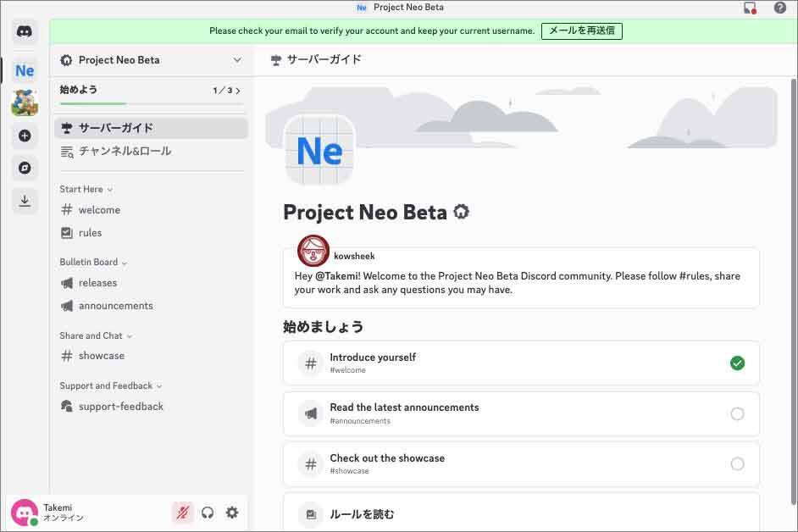The width and height of the screenshot is (798, 532).
Task: Toggle the deafen headphones icon
Action: coord(208,513)
